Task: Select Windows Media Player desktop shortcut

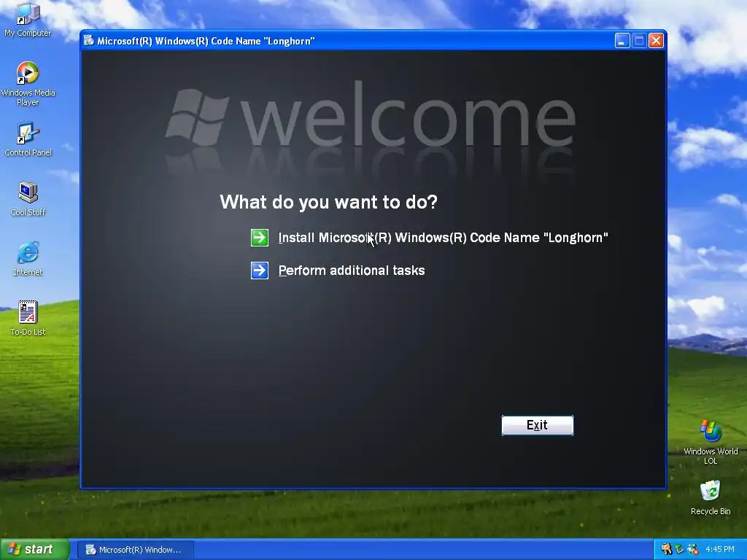Action: pyautogui.click(x=28, y=84)
